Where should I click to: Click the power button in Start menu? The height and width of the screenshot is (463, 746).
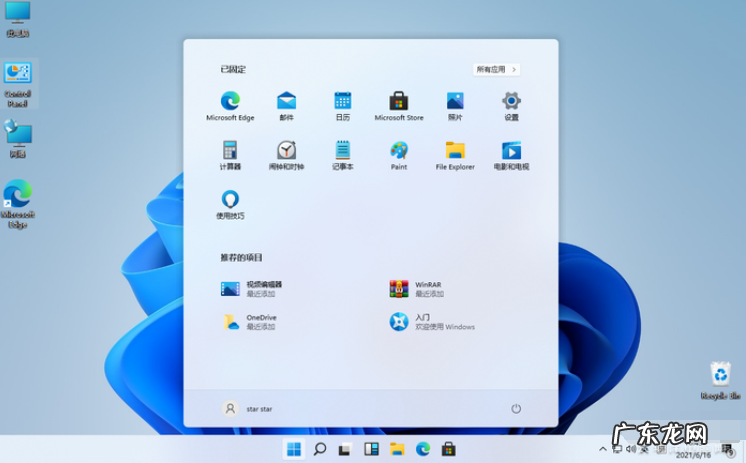pos(516,409)
